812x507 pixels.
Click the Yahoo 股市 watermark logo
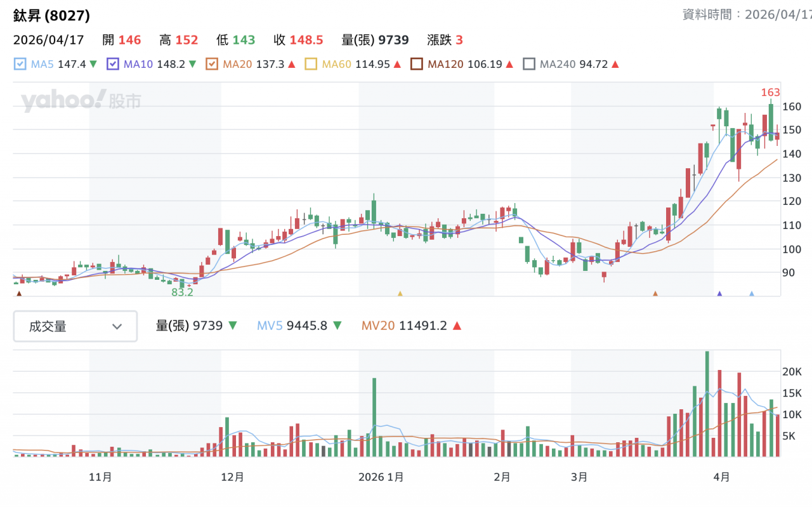pos(81,101)
